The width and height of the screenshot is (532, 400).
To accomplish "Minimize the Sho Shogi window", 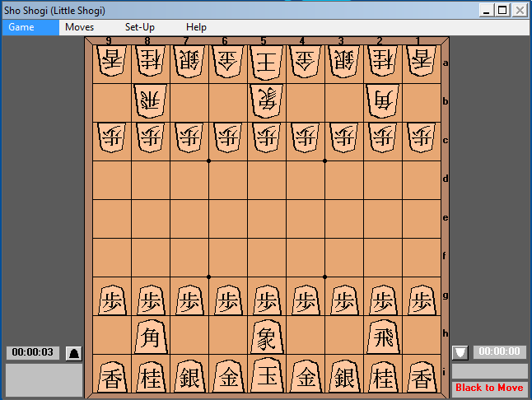I will tap(487, 10).
